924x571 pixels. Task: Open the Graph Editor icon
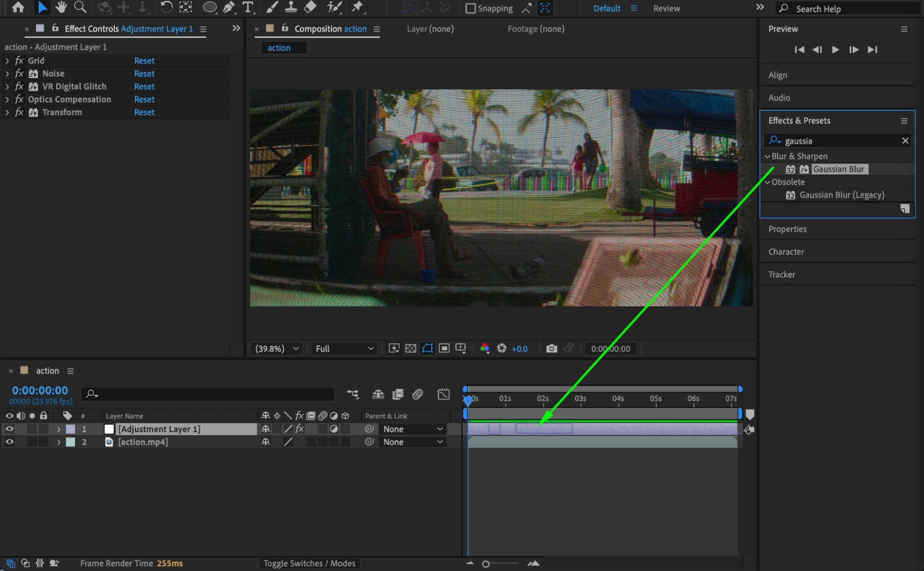tap(443, 394)
